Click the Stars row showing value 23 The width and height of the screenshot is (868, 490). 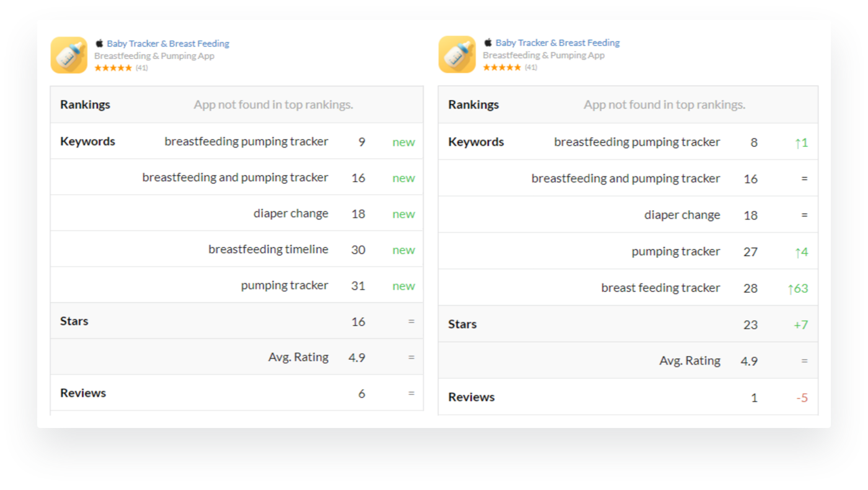click(x=627, y=324)
